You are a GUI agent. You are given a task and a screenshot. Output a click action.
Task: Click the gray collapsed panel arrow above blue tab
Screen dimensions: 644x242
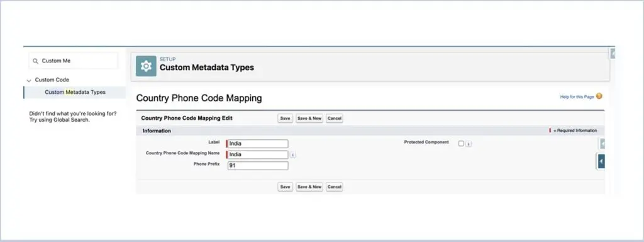click(602, 144)
